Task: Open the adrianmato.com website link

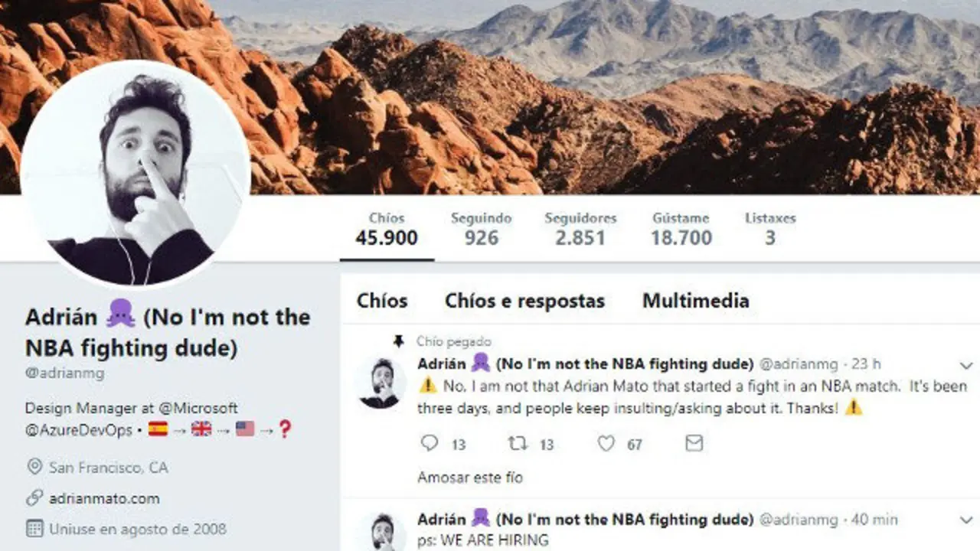Action: pyautogui.click(x=104, y=499)
